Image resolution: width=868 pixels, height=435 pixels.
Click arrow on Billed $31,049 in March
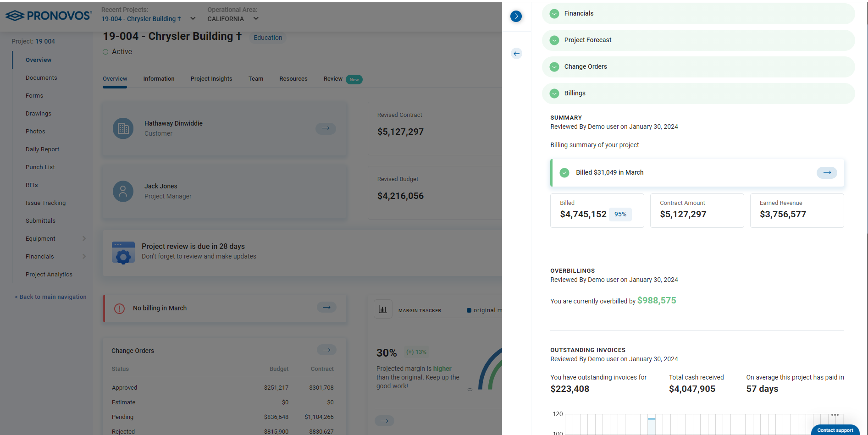[827, 173]
